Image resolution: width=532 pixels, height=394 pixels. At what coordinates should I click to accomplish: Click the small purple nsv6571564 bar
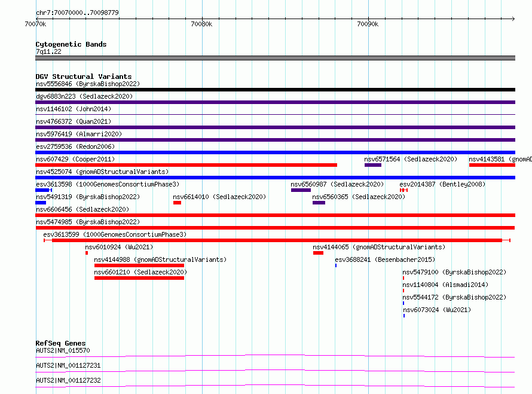click(373, 165)
